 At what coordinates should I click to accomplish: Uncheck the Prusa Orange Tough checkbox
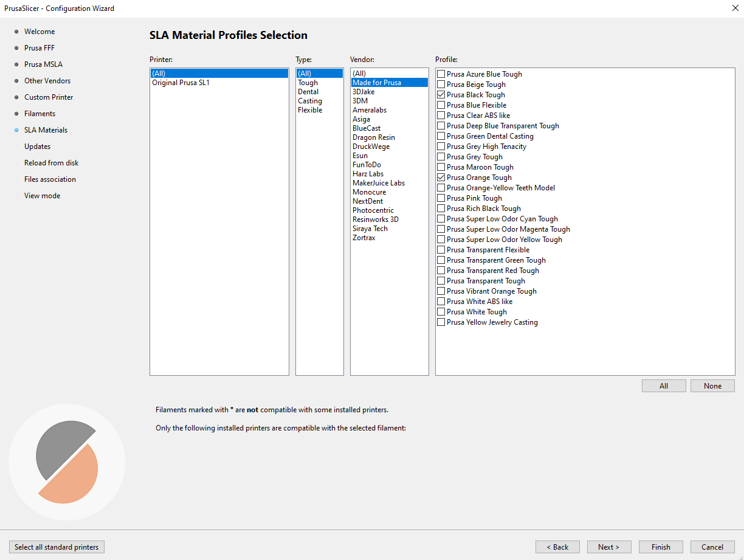point(441,178)
